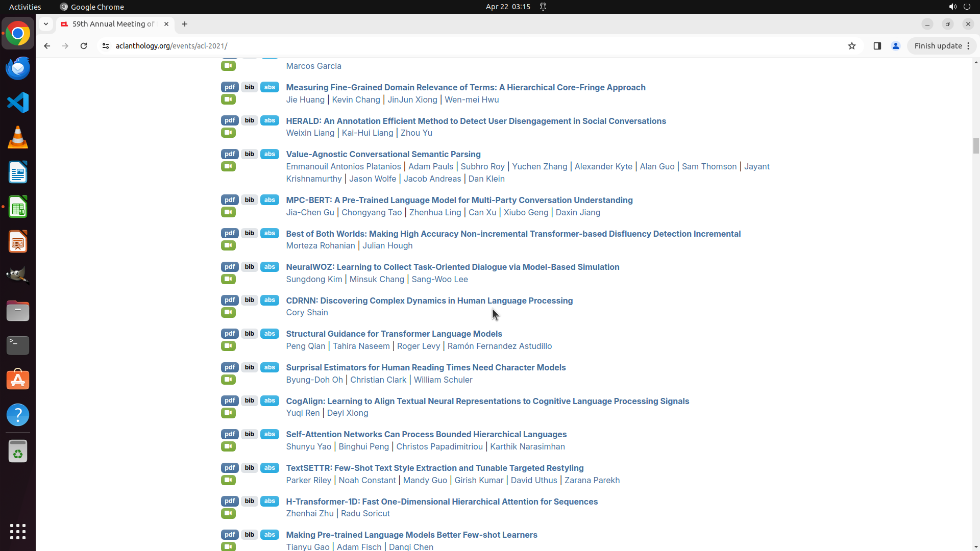Toggle abstract for Value-Agnostic Conversational Semantic Parsing
This screenshot has width=980, height=551.
[269, 154]
